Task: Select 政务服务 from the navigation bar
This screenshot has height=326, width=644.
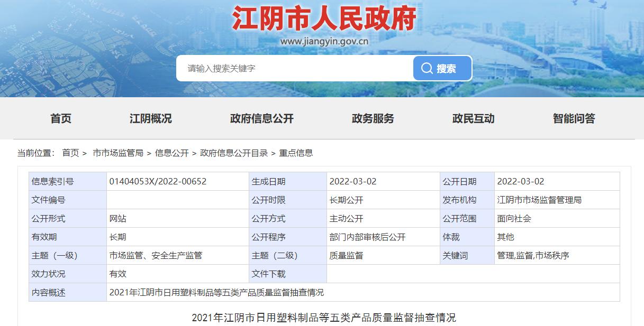Action: point(373,119)
